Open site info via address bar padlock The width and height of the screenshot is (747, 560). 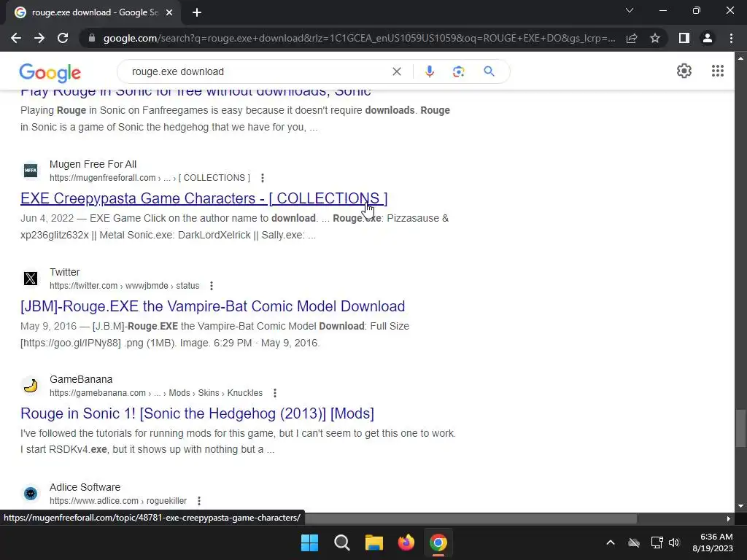(92, 38)
